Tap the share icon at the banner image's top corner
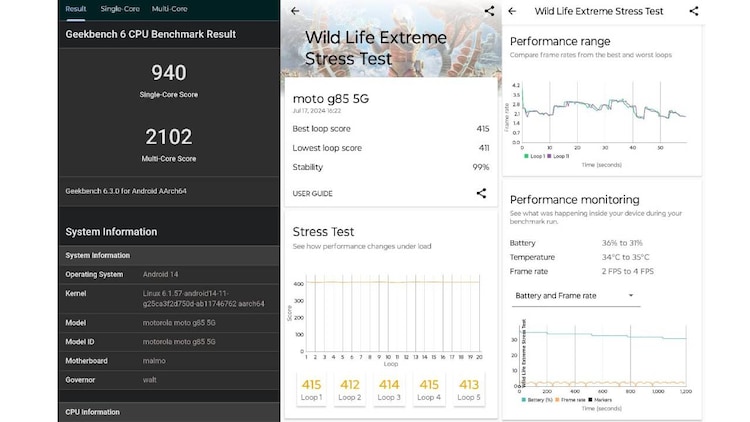The width and height of the screenshot is (750, 422). pyautogui.click(x=488, y=11)
